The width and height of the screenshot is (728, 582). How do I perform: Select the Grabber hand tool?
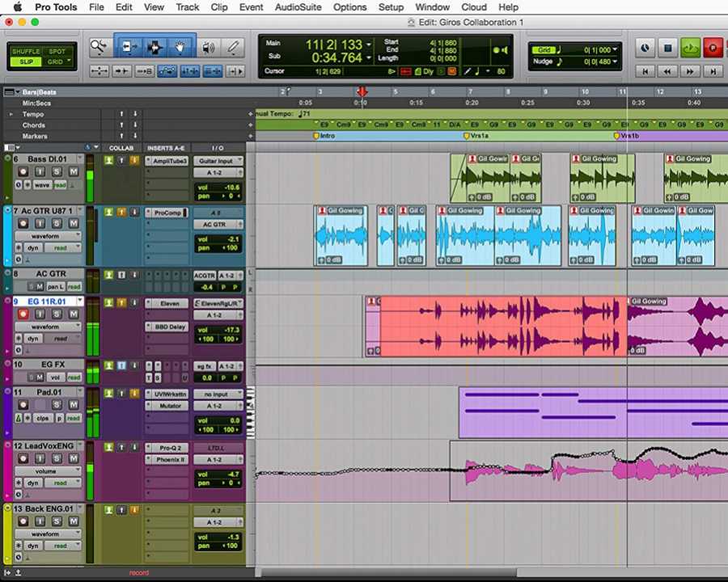click(181, 48)
